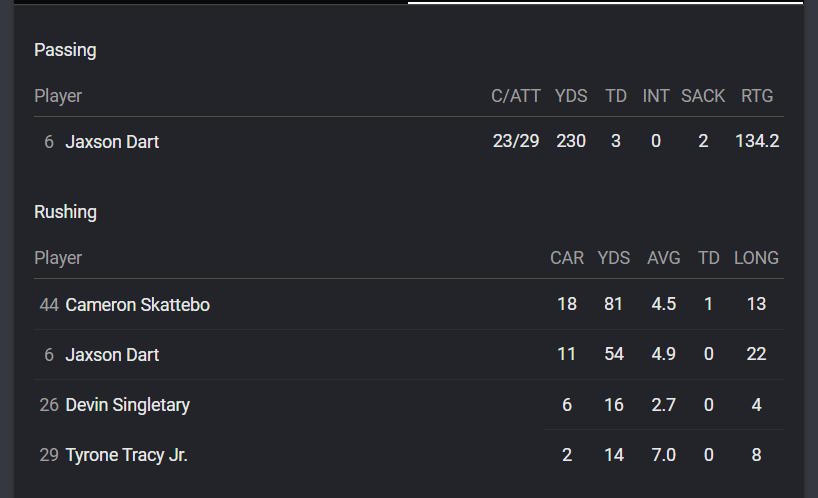The width and height of the screenshot is (818, 498).
Task: Select Jaxson Dart in Rushing table
Action: coord(112,355)
